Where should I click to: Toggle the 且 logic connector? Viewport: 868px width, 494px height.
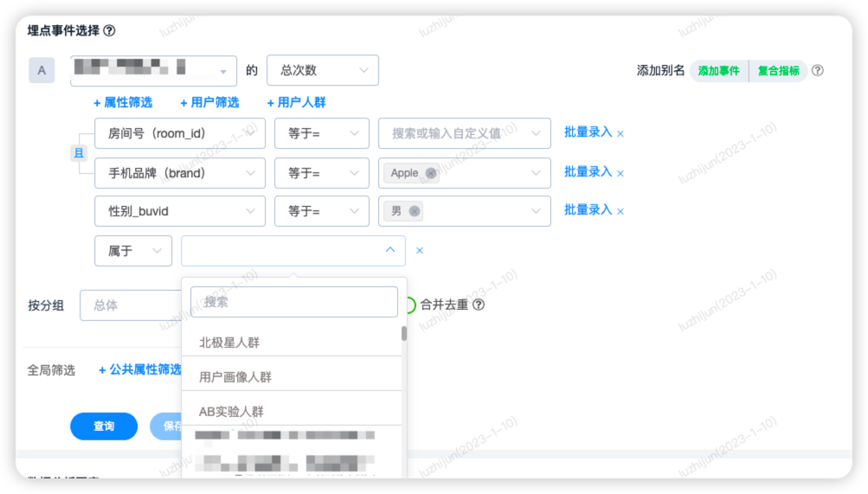click(x=78, y=153)
